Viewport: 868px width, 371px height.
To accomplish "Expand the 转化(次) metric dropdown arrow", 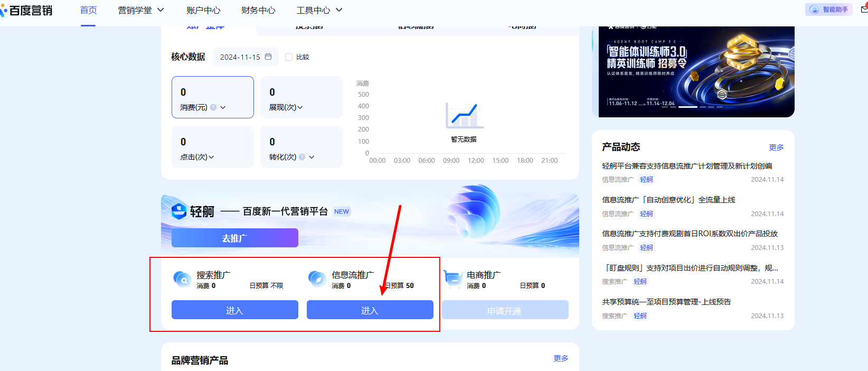I will (x=312, y=157).
